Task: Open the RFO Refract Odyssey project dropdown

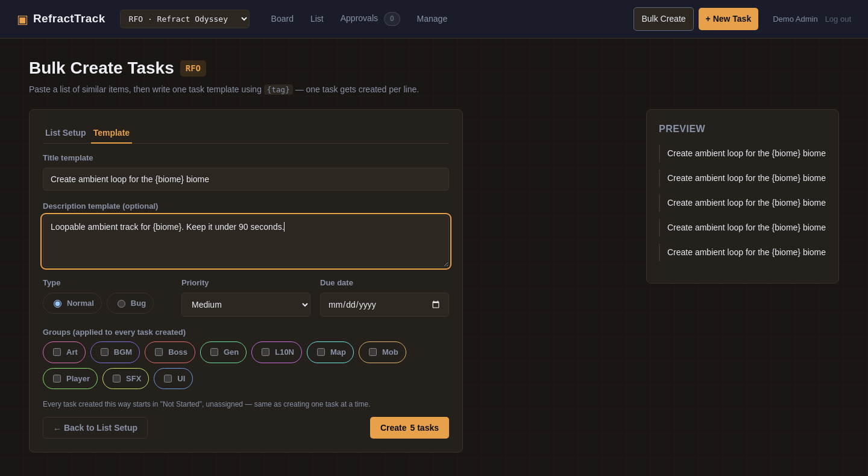Action: click(184, 19)
